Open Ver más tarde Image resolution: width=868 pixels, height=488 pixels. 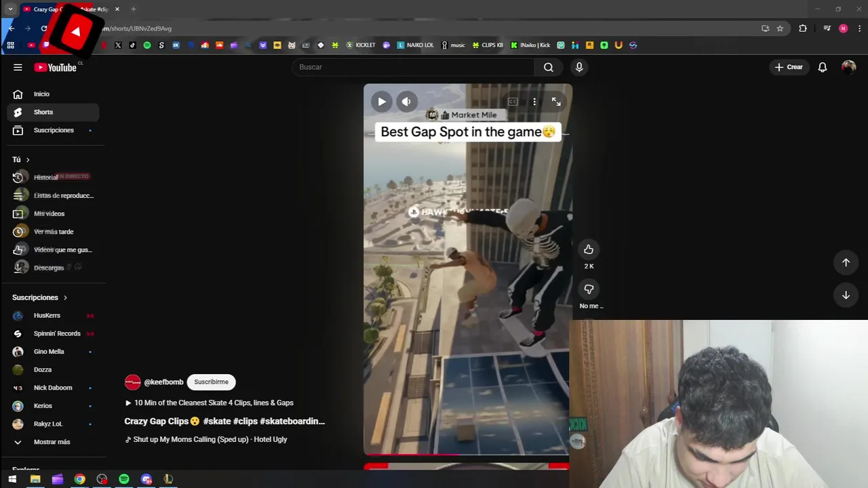[x=53, y=232]
